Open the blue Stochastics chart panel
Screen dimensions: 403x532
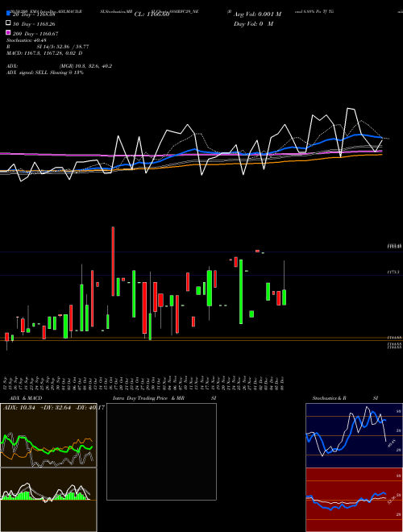pos(354,435)
